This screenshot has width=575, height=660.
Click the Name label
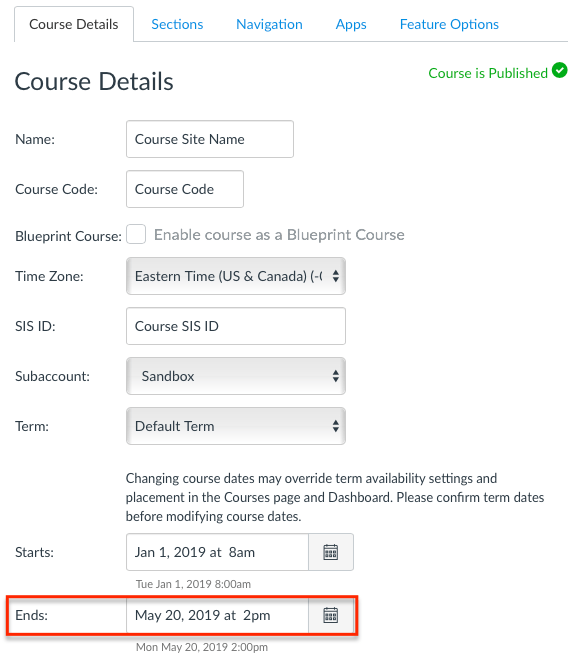click(35, 139)
